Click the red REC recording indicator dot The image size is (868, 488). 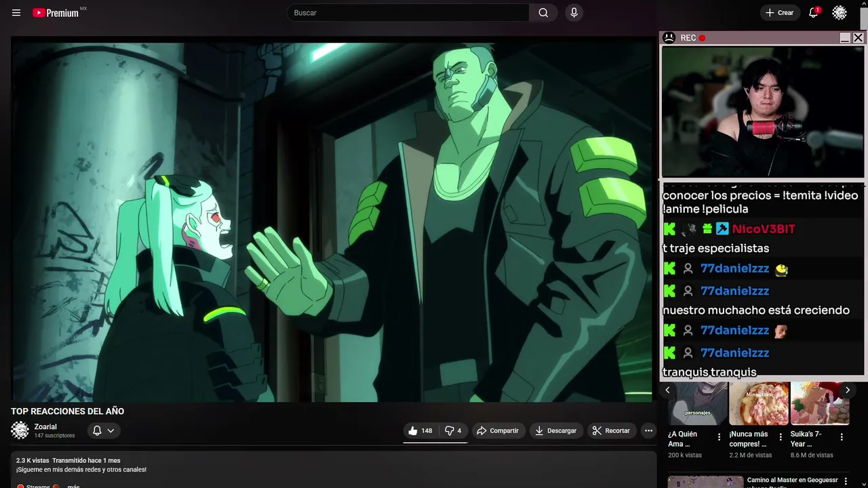(703, 38)
